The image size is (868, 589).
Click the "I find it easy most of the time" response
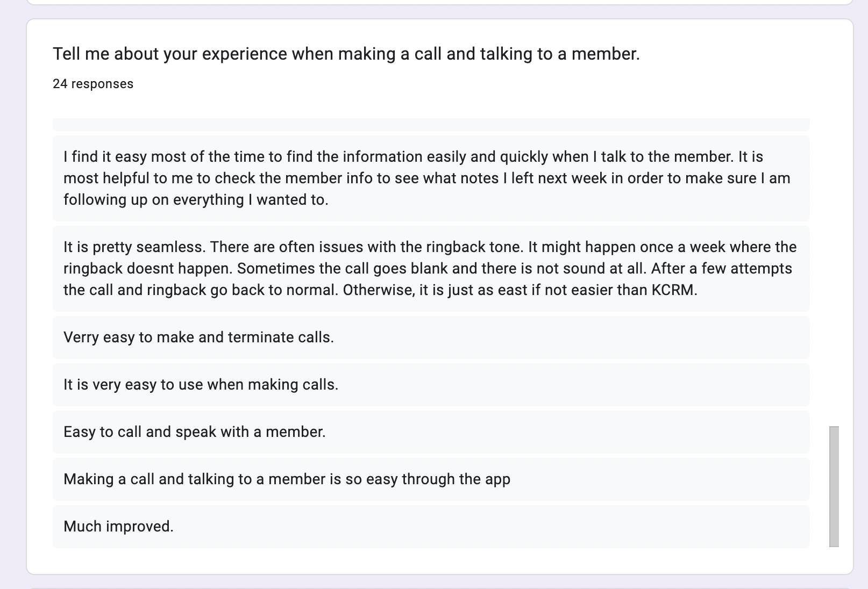(431, 178)
